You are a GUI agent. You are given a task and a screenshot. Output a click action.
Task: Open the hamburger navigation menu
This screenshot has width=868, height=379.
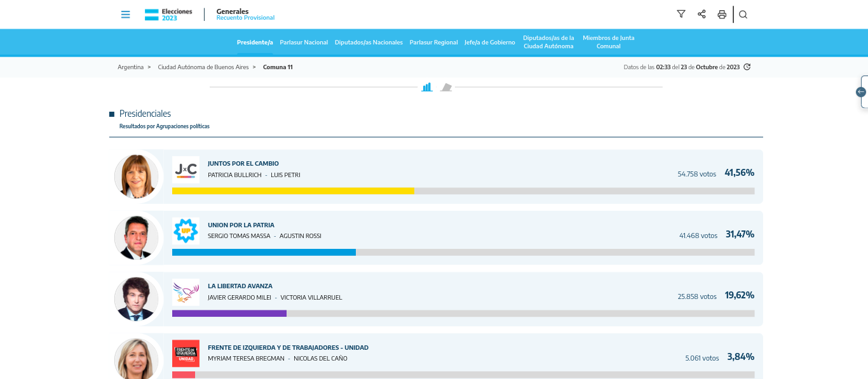tap(126, 15)
